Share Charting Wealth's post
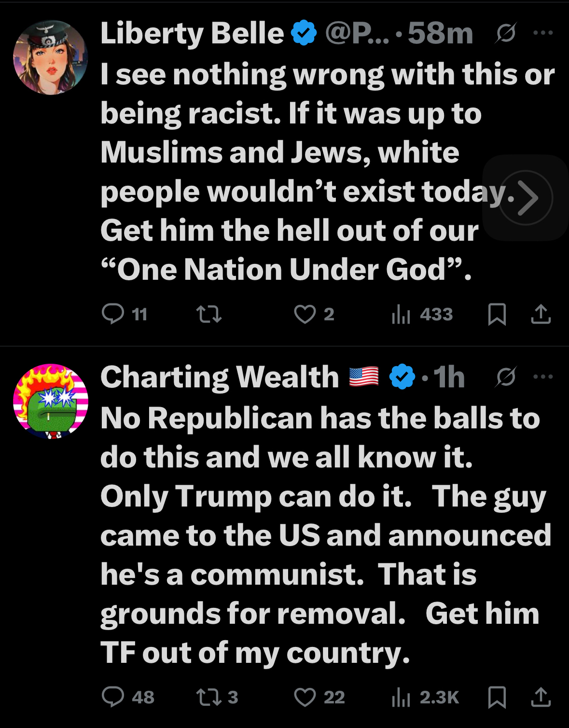569x728 pixels. tap(541, 697)
